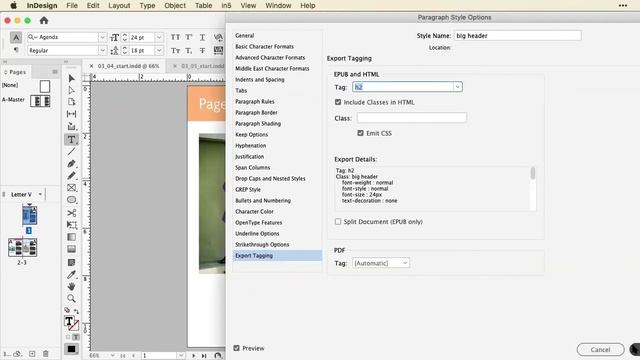This screenshot has width=640, height=360.
Task: Switch to 03_04_start.indd document tab
Action: pos(128,66)
